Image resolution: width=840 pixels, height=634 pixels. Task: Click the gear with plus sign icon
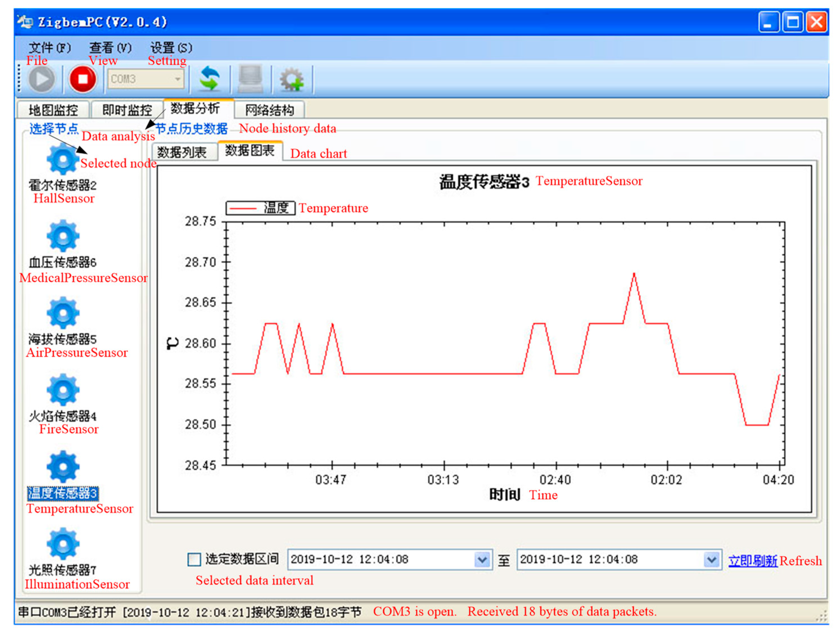coord(292,79)
